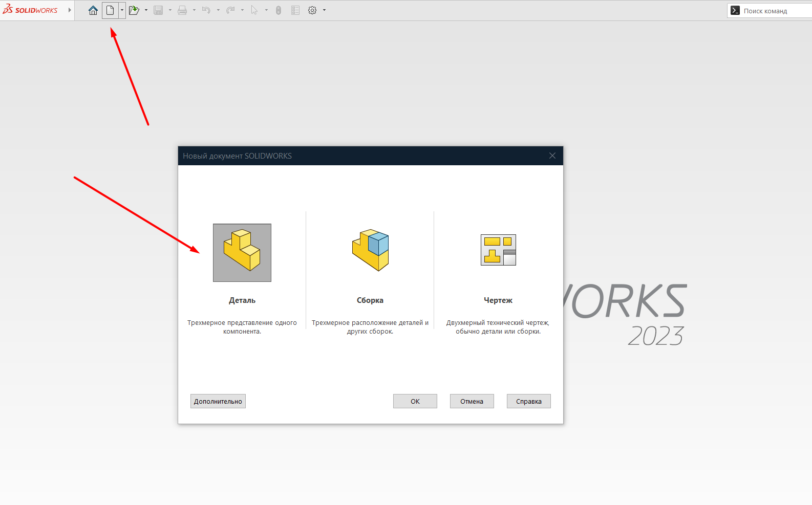Click the command search prompt icon
The image size is (812, 505).
(735, 10)
